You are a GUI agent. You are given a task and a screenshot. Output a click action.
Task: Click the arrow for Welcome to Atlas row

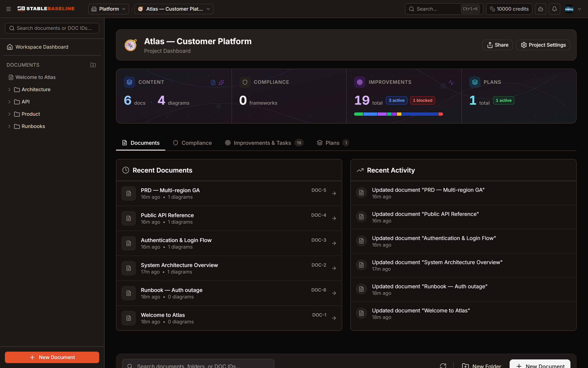pyautogui.click(x=334, y=318)
